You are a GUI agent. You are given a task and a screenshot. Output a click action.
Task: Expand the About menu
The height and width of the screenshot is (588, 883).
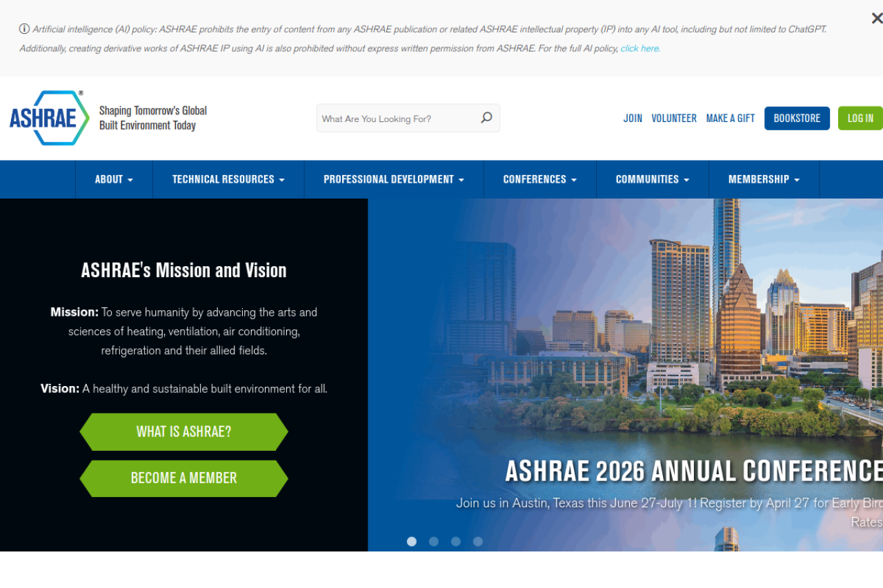click(114, 179)
